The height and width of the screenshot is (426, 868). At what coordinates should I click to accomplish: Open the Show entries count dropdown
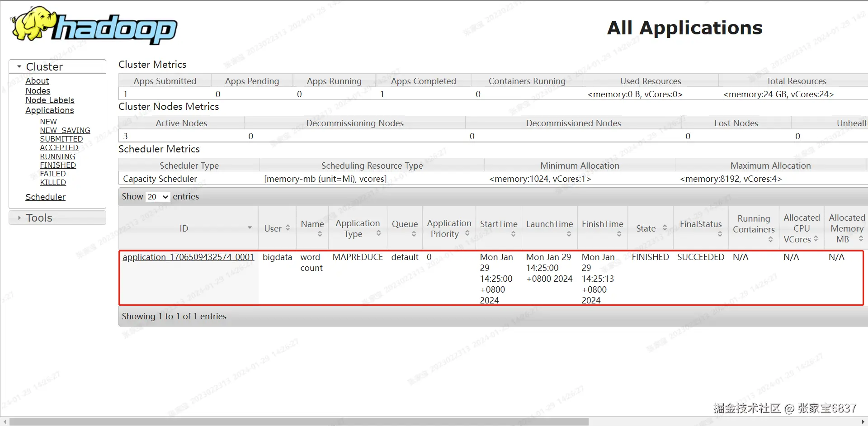tap(158, 197)
